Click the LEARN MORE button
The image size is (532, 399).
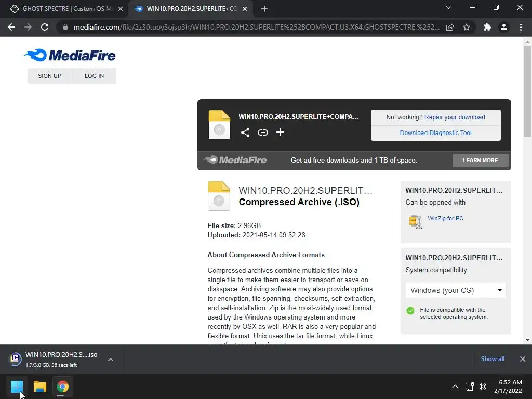tap(481, 160)
